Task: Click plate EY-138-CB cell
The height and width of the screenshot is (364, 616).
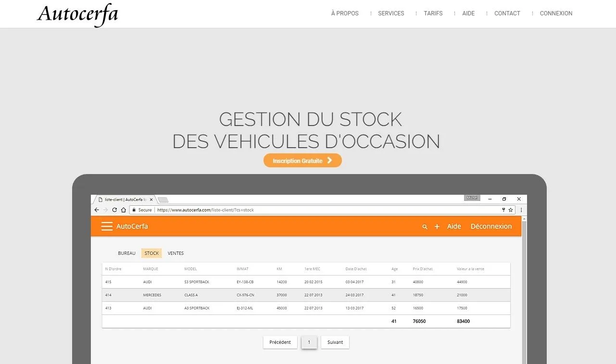Action: tap(245, 282)
